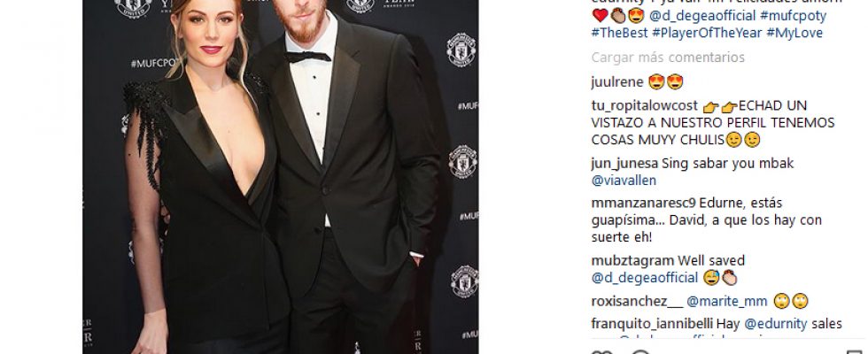Open the #mufcpoty hashtag
Image resolution: width=868 pixels, height=354 pixels.
coord(793,16)
